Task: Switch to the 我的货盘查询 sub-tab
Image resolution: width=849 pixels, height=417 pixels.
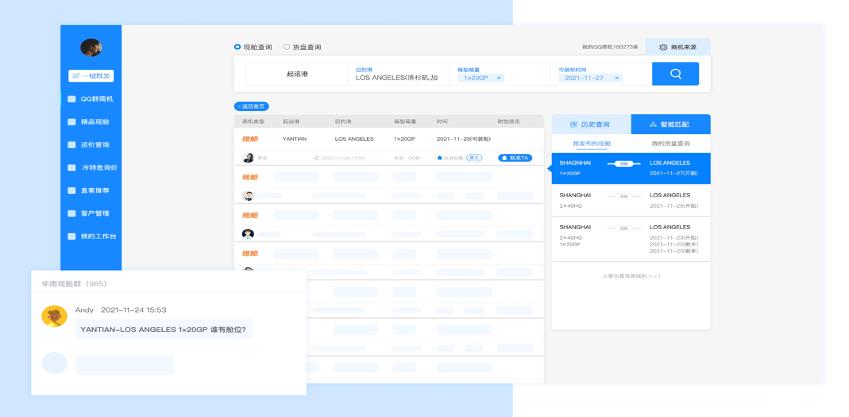Action: point(670,144)
